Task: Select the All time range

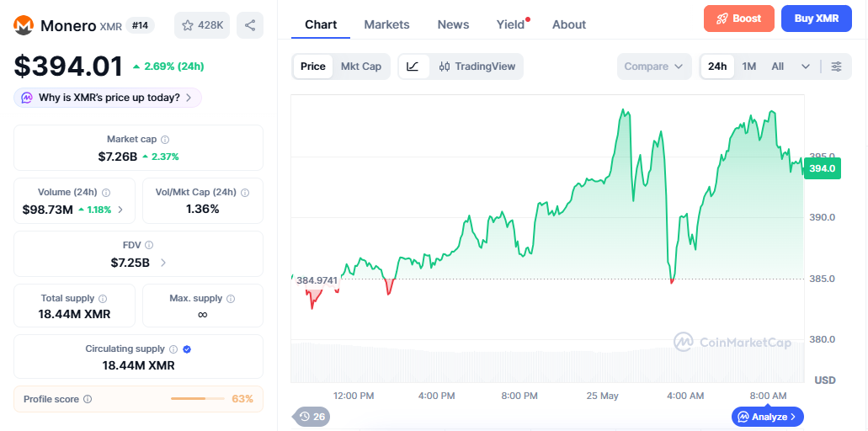Action: coord(778,67)
